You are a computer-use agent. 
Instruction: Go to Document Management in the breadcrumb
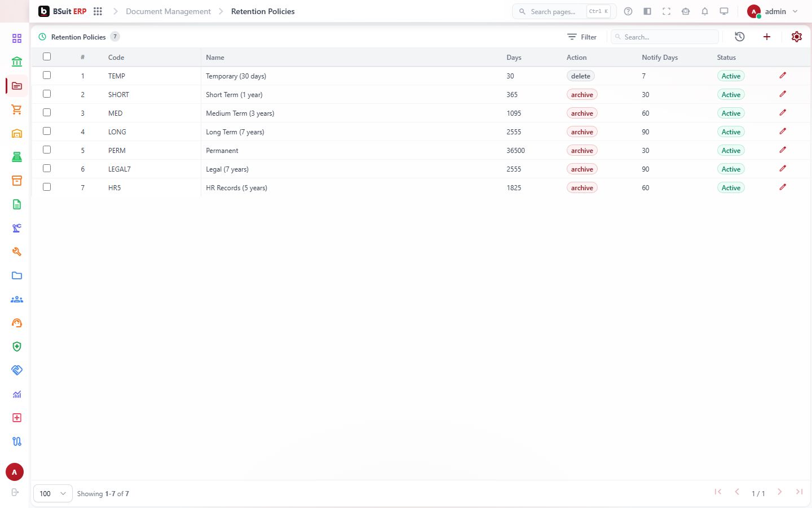coord(168,11)
